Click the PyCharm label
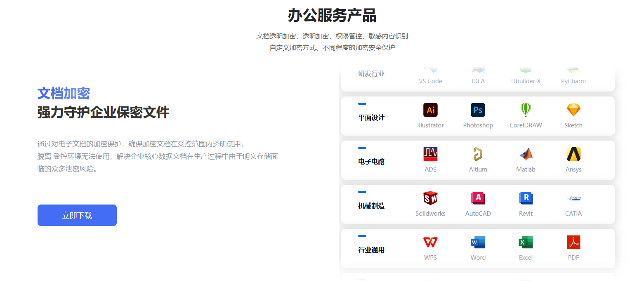 tap(573, 81)
